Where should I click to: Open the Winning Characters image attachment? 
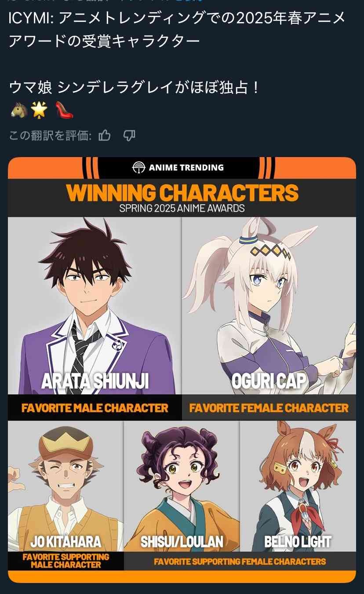coord(182,370)
